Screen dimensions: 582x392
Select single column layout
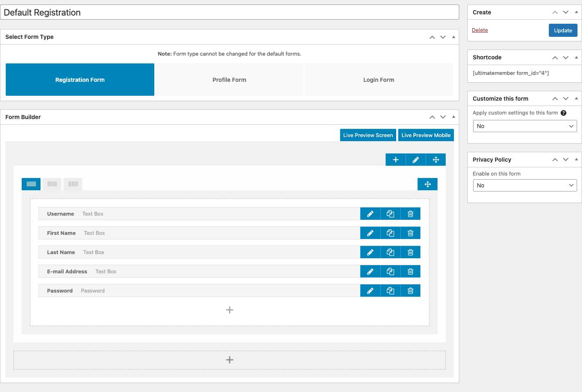point(31,184)
